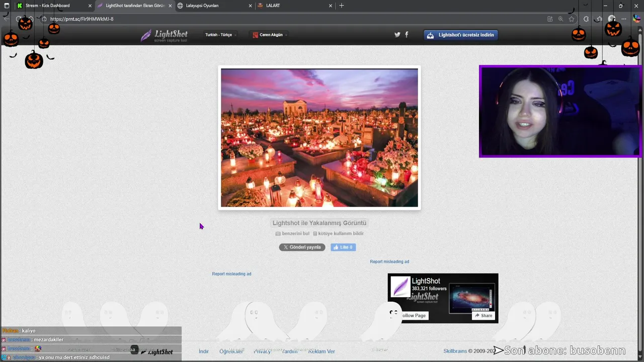Click the LightShot logo in header
The width and height of the screenshot is (644, 362).
[x=164, y=35]
